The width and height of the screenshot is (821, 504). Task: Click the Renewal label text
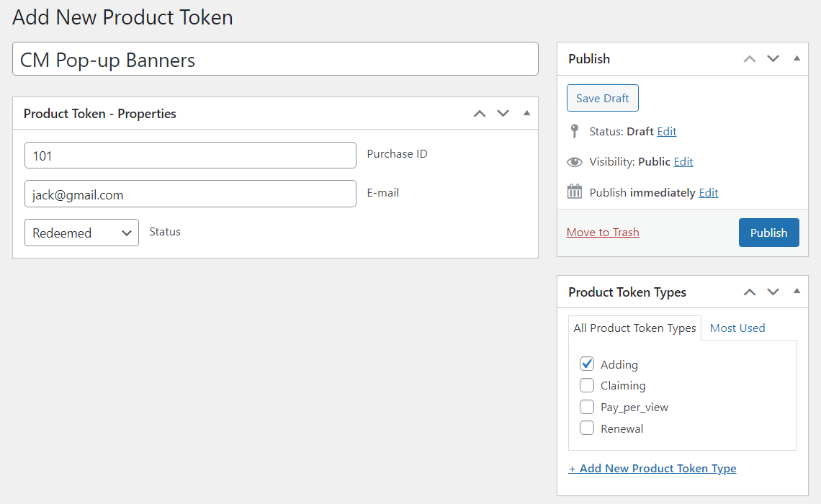point(622,428)
